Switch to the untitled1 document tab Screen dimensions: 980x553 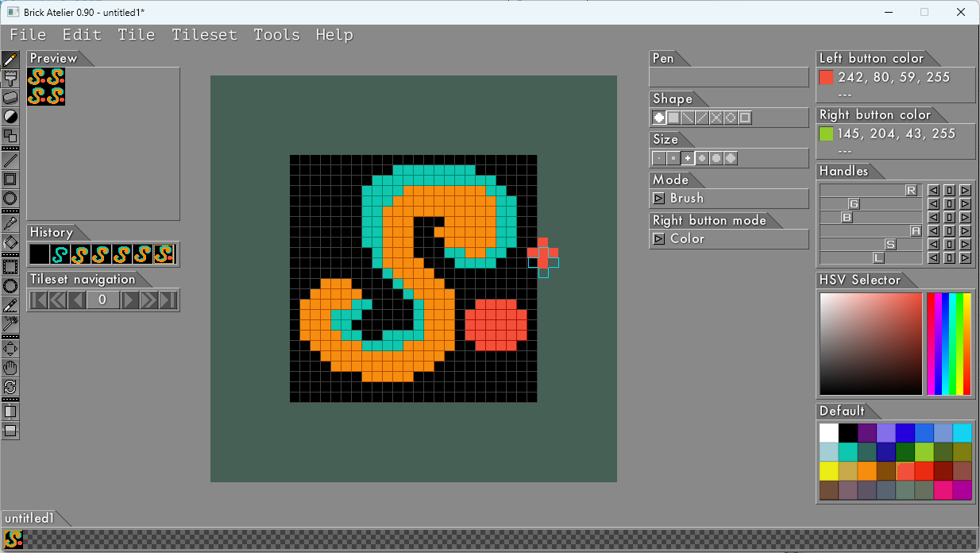pyautogui.click(x=29, y=518)
